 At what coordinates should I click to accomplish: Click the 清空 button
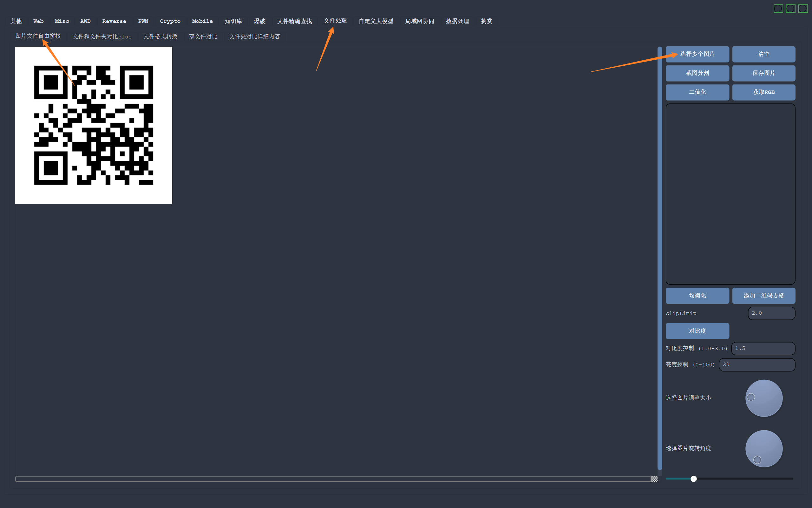764,54
